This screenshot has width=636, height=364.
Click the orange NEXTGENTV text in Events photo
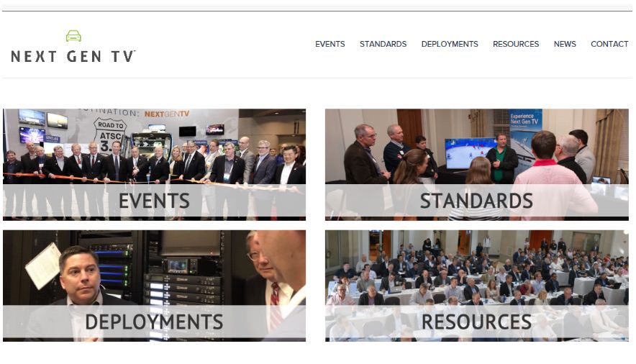pyautogui.click(x=167, y=114)
